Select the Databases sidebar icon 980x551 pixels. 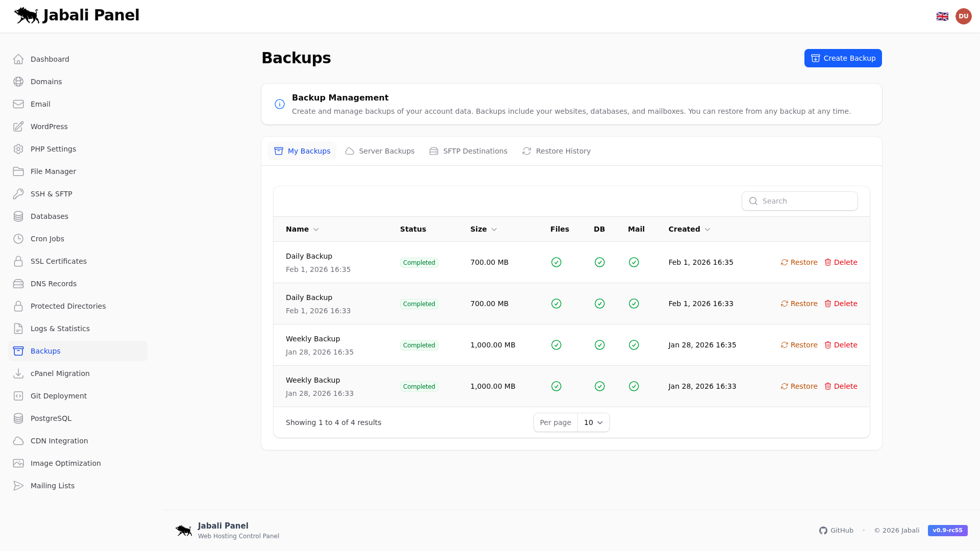tap(19, 216)
